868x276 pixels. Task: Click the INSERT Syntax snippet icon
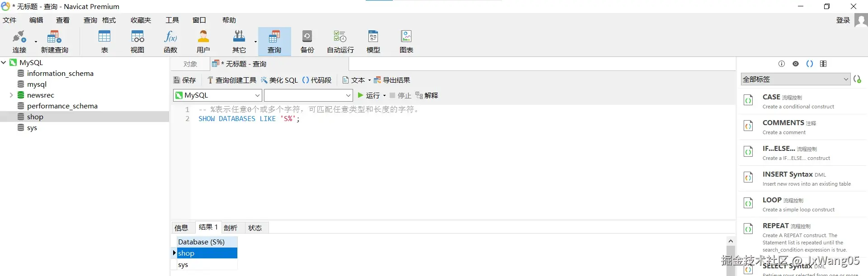point(749,178)
